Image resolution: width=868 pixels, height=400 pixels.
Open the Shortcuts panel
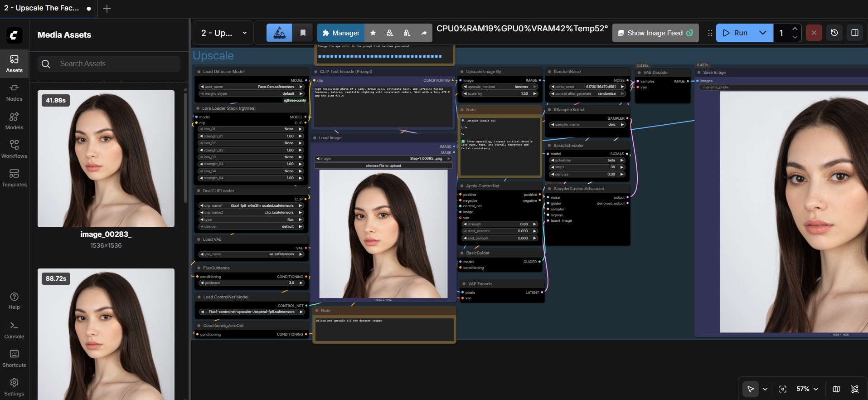(x=14, y=358)
